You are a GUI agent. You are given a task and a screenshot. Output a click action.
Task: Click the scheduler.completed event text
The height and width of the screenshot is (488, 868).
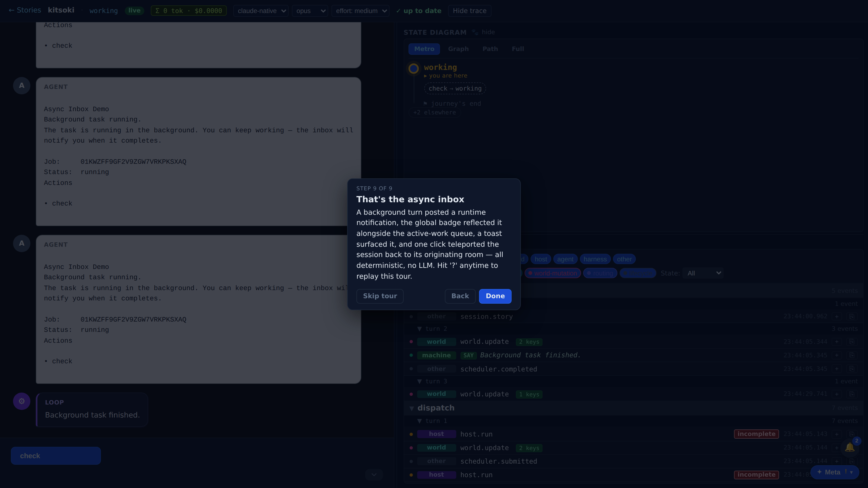(498, 369)
